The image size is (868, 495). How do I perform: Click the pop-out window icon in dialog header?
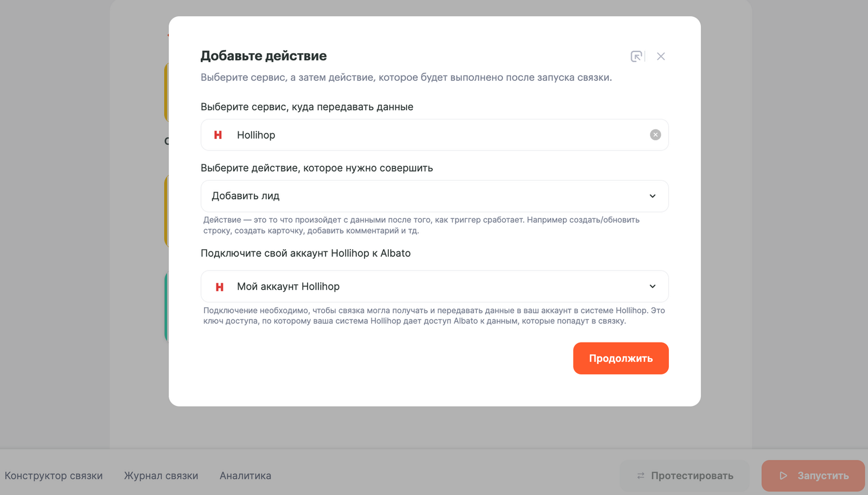click(636, 56)
